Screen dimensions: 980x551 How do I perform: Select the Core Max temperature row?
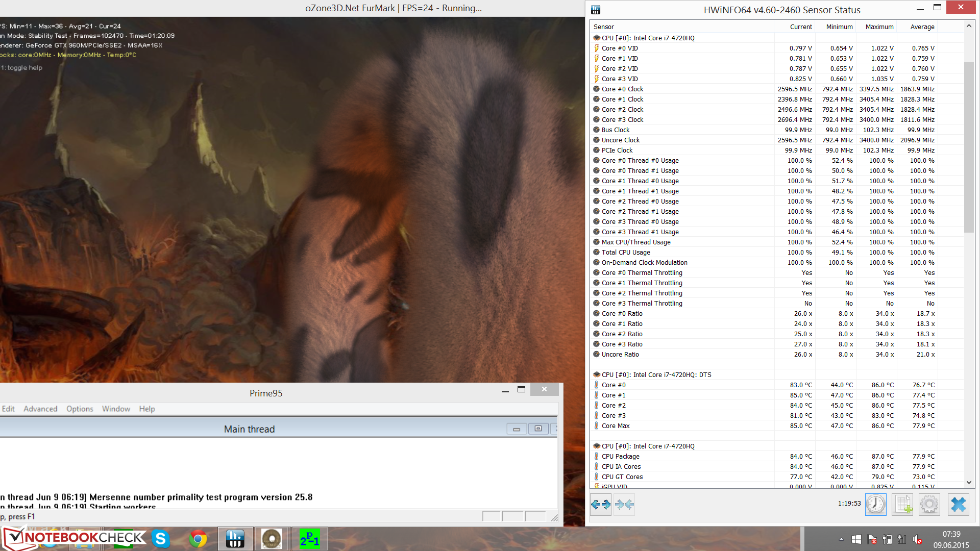pos(616,425)
